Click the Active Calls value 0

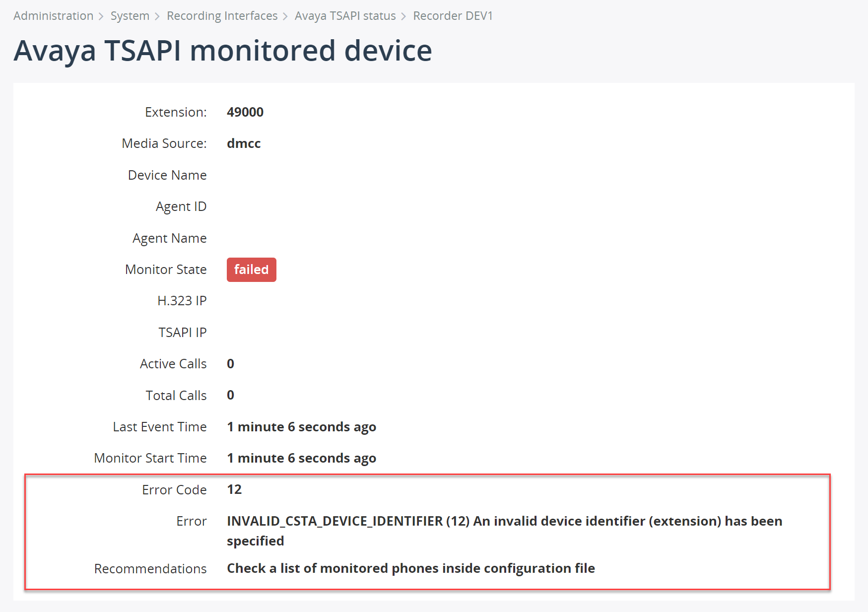[230, 364]
